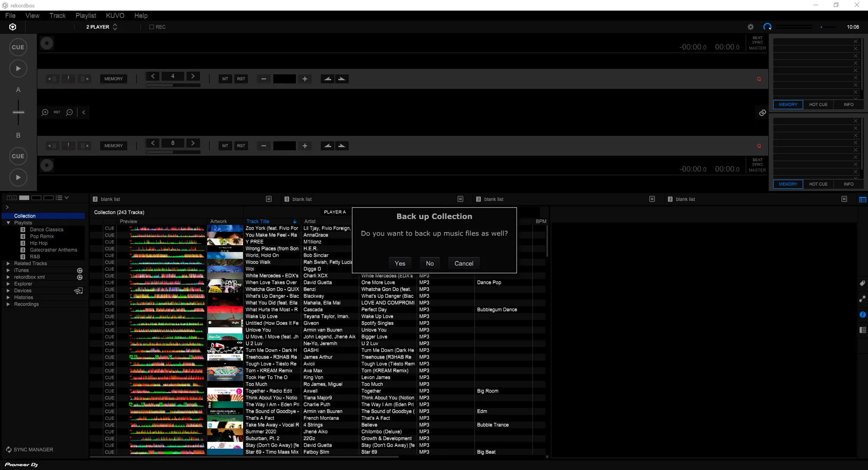
Task: Toggle MT master tempo on deck A
Action: click(x=225, y=79)
